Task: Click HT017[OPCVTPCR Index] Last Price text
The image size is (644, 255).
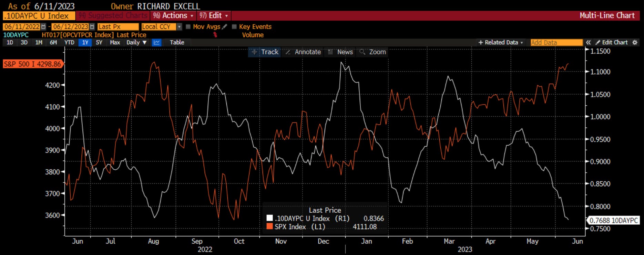Action: click(94, 35)
